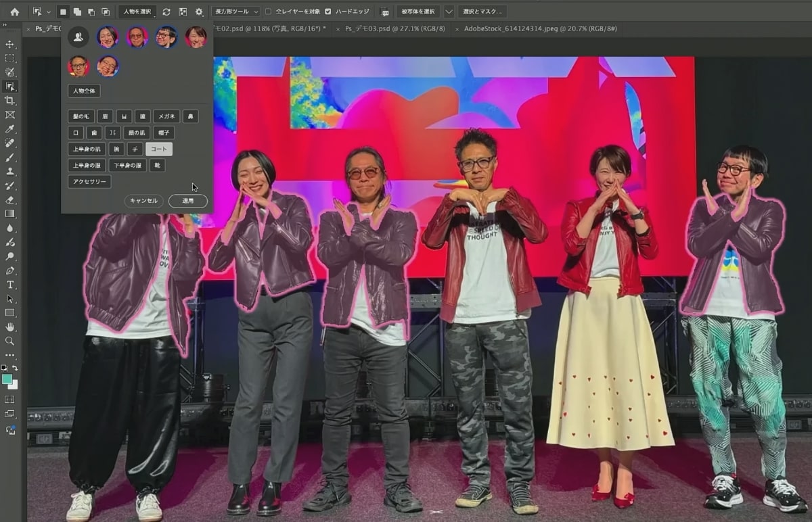Click the Home icon in options bar
The height and width of the screenshot is (522, 812).
[15, 11]
